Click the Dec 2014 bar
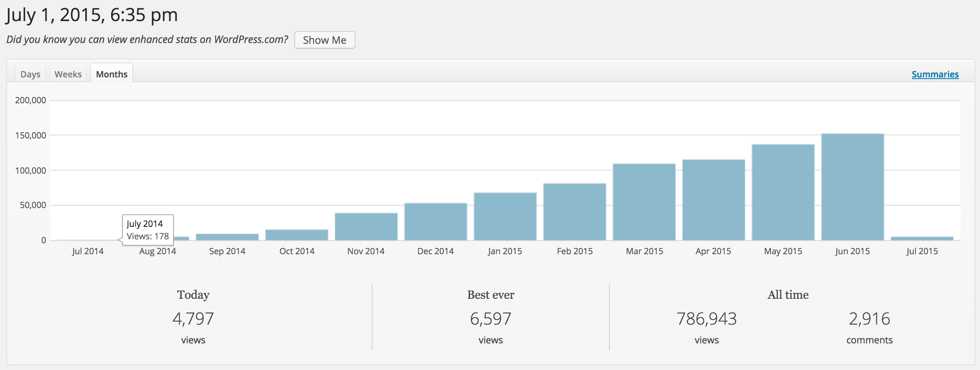Screen dimensions: 980x370 pos(436,221)
